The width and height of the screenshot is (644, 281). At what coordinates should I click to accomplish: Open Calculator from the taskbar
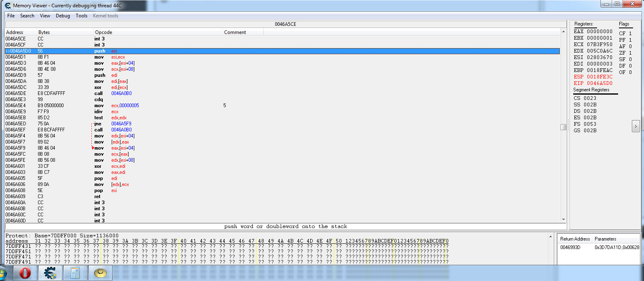pos(75,273)
